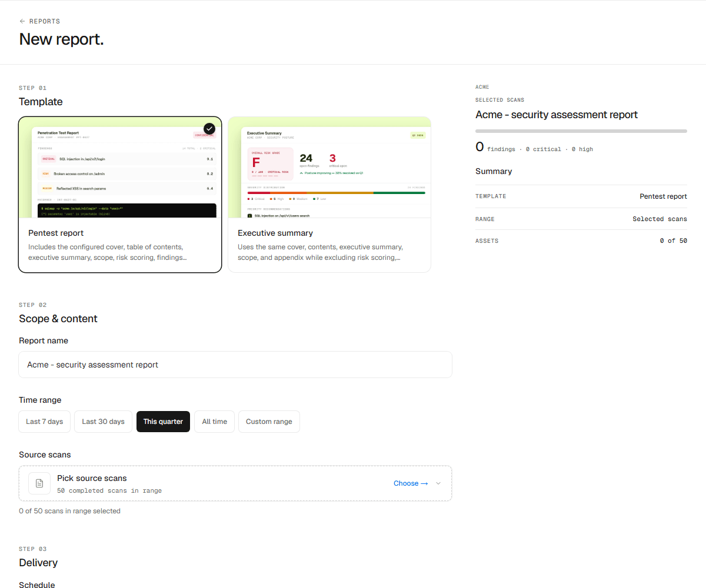The image size is (706, 588).
Task: Expand the source scans chevron
Action: pyautogui.click(x=438, y=483)
